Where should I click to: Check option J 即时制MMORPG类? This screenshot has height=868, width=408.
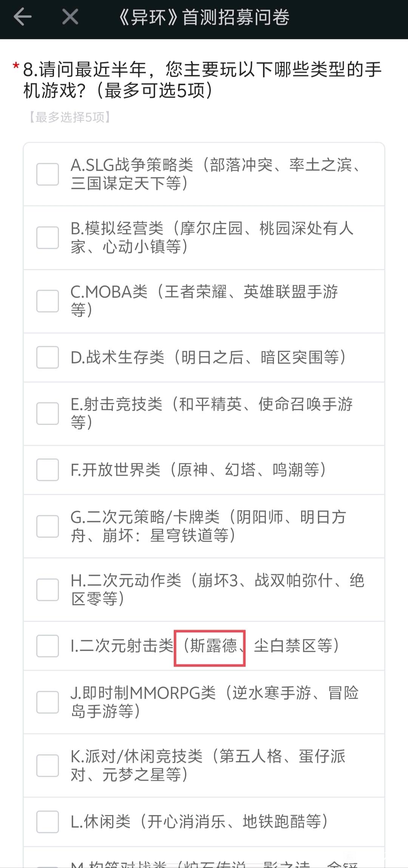coord(48,702)
